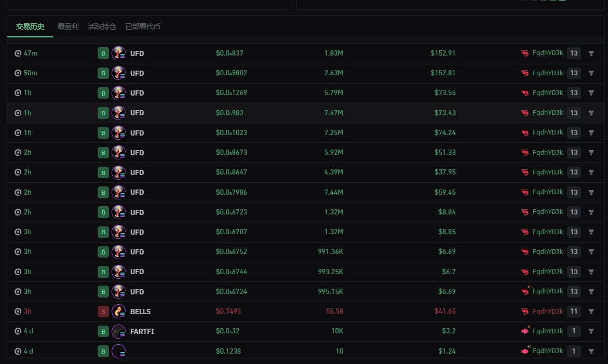Switch to the 交易历史 tab
Screen dimensions: 608x364
click(30, 26)
